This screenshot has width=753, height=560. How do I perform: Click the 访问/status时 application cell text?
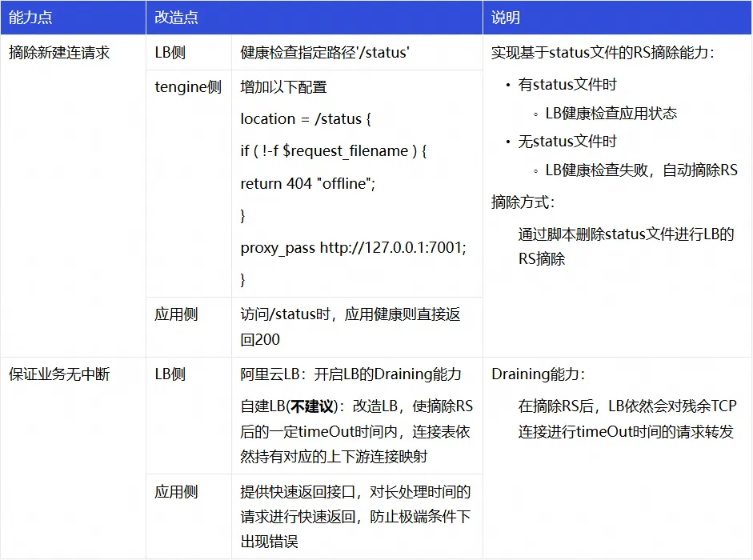point(350,326)
